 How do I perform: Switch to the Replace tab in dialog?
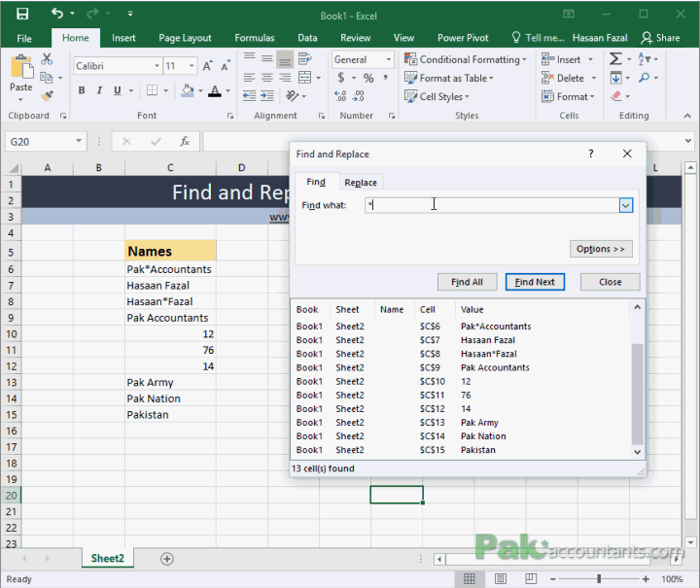pos(361,183)
